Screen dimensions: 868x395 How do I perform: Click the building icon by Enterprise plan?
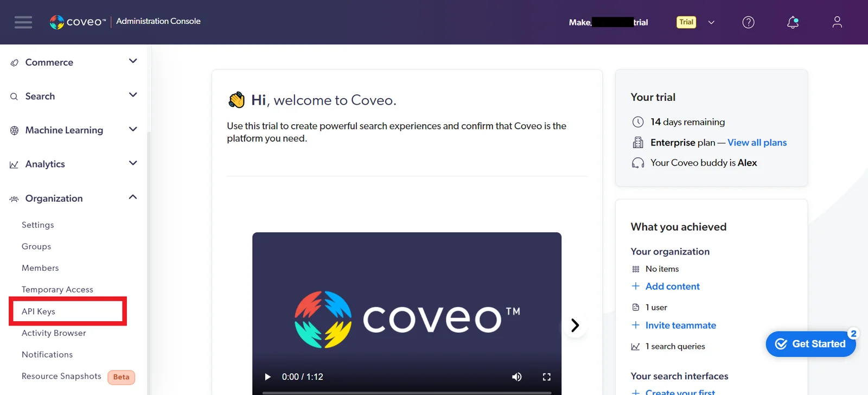tap(638, 143)
